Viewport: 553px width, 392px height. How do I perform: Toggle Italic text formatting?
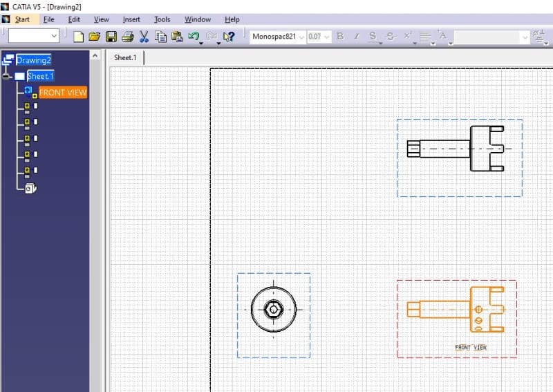point(357,36)
